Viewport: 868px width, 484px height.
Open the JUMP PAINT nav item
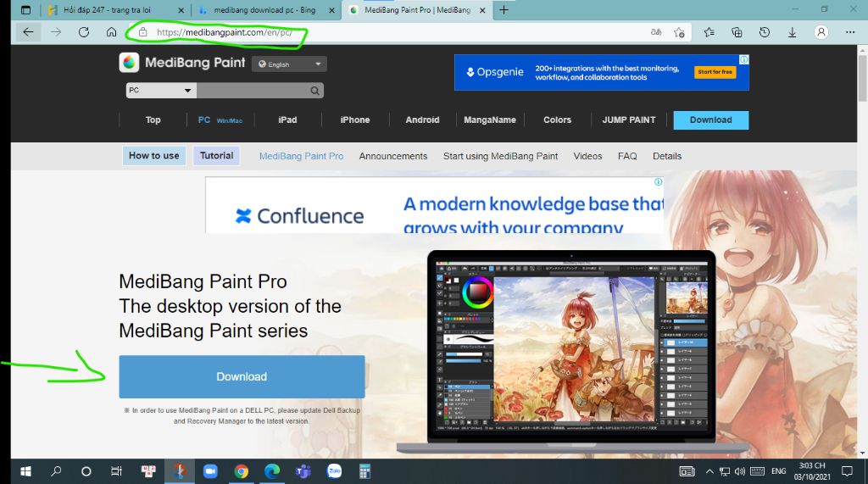(x=629, y=120)
